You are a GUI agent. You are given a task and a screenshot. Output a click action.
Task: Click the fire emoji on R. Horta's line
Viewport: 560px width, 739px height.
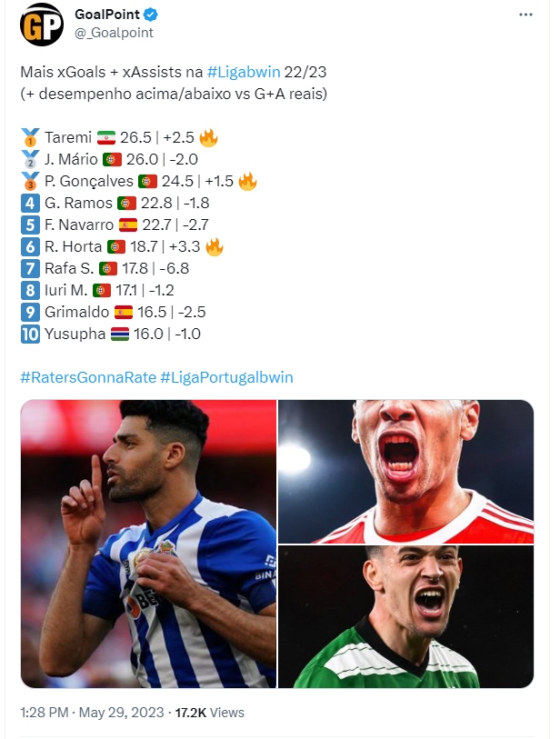tap(215, 246)
